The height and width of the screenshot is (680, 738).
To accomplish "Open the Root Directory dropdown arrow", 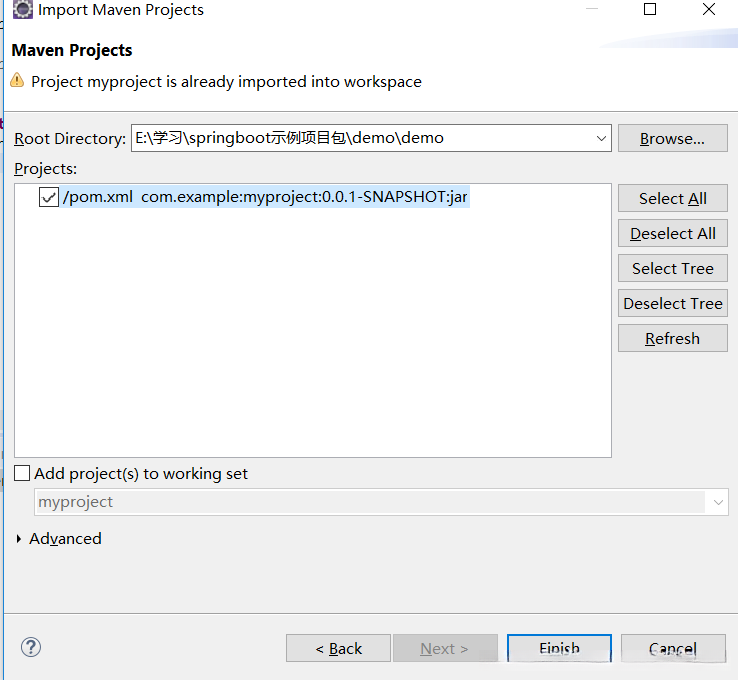I will [600, 138].
